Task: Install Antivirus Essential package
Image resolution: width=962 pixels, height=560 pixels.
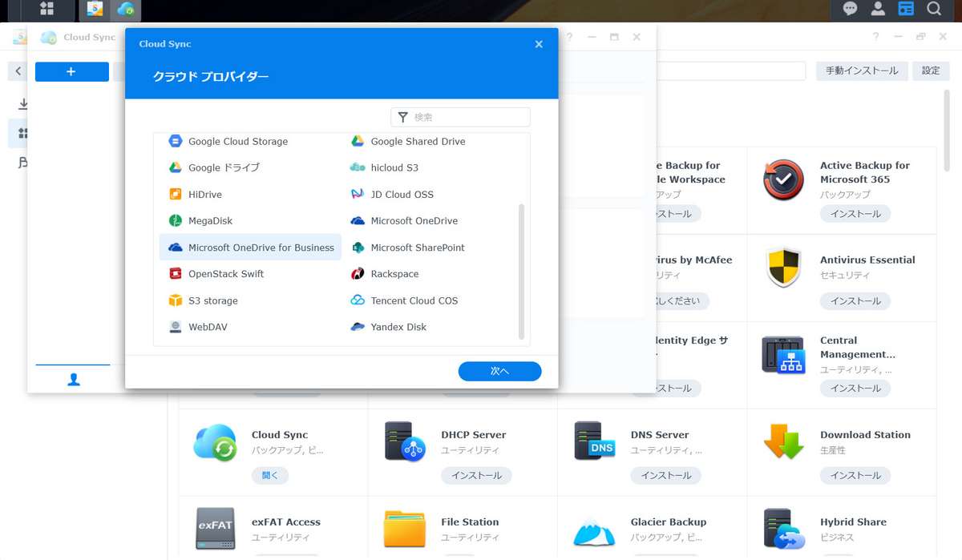Action: (855, 301)
